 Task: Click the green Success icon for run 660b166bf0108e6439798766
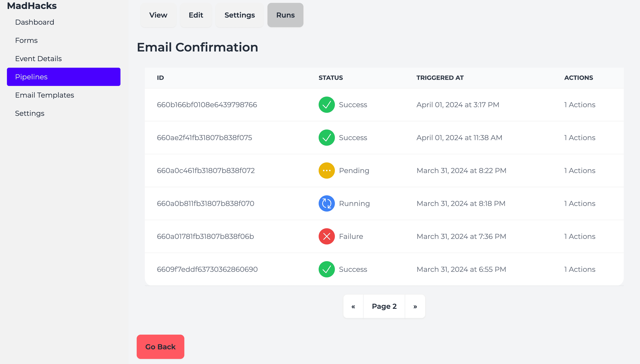(x=327, y=105)
